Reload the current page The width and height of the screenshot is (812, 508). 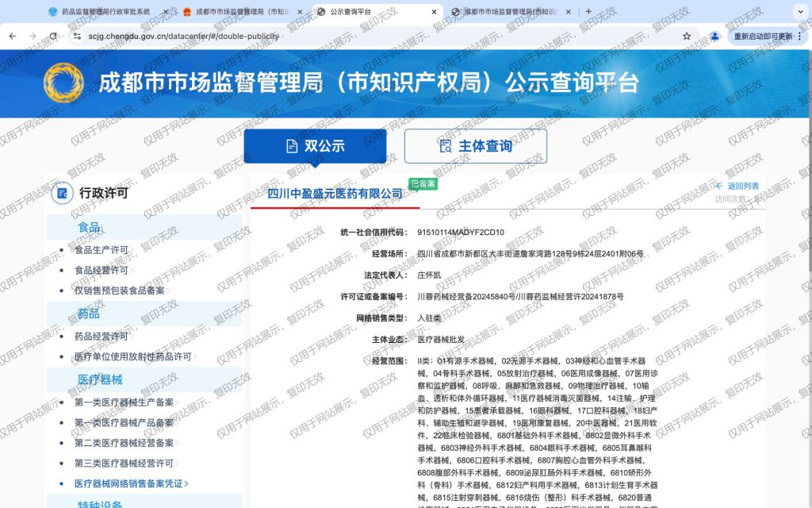tap(53, 37)
